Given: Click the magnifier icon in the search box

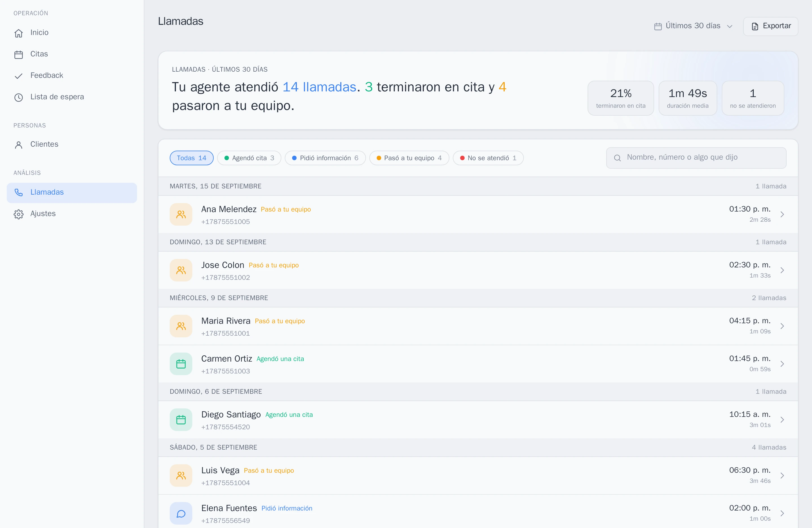Looking at the screenshot, I should pos(617,158).
